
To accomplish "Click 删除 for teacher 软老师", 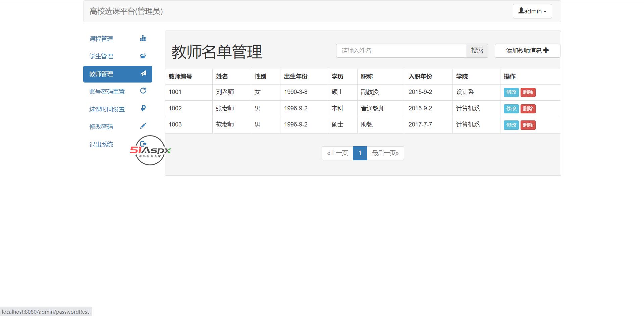I will [528, 125].
